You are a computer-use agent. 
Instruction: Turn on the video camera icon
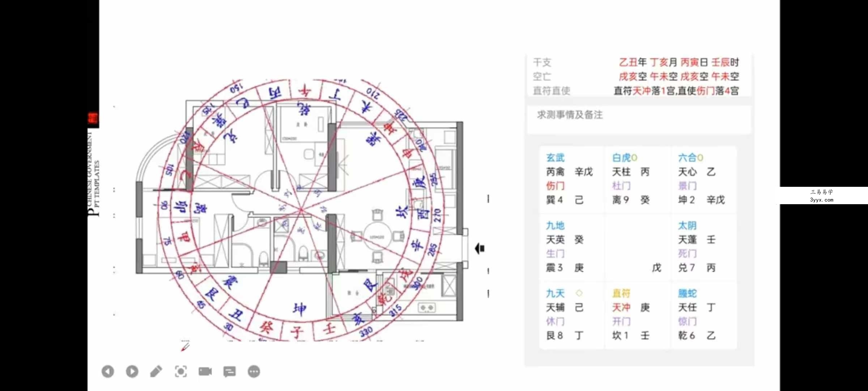pos(205,371)
